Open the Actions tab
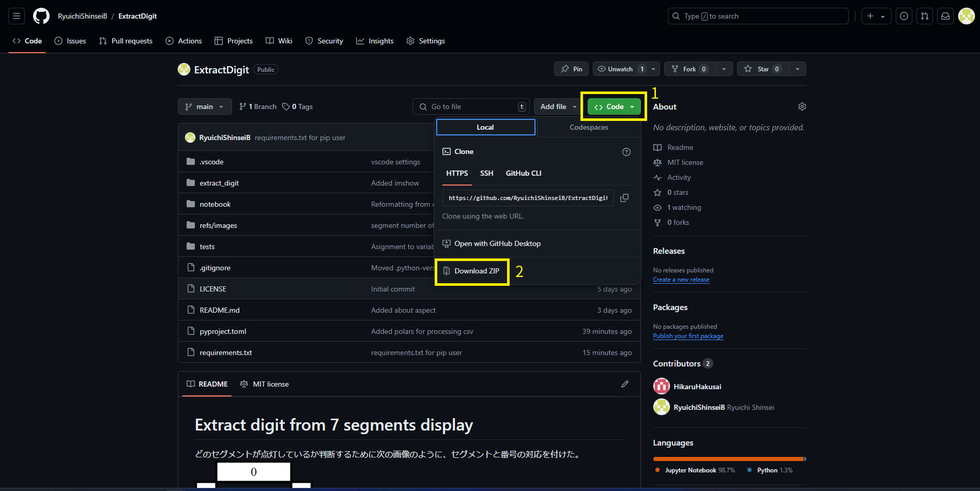The image size is (980, 491). click(183, 41)
